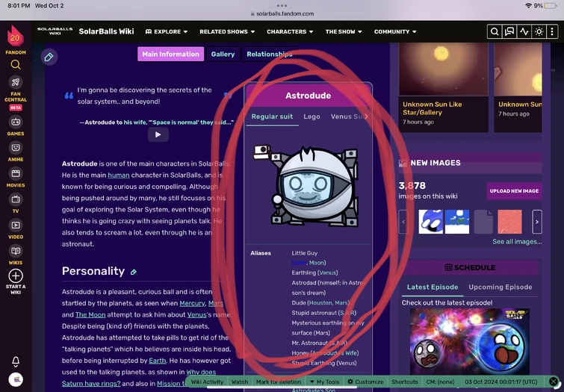The image size is (564, 392).
Task: Follow the Earth link in Personality
Action: (x=157, y=361)
